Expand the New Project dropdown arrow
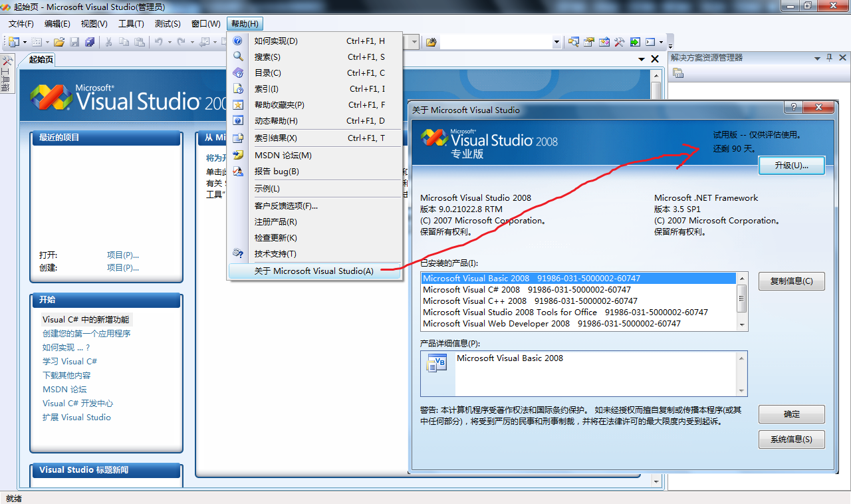Screen dimensions: 851x504 [x=25, y=42]
